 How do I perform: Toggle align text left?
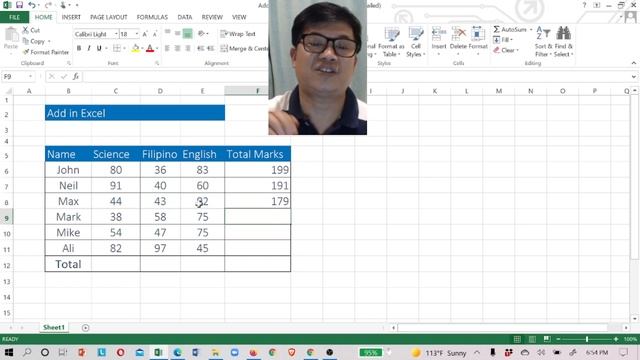click(x=167, y=49)
